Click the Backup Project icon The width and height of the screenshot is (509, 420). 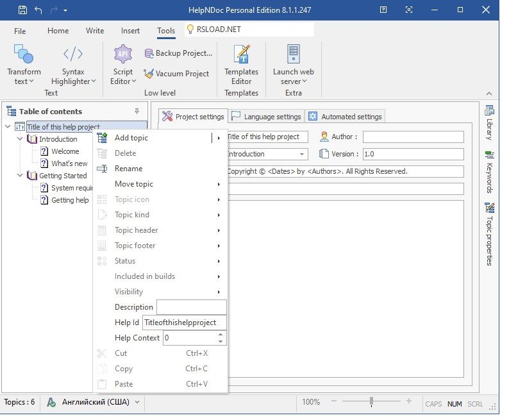[x=149, y=53]
